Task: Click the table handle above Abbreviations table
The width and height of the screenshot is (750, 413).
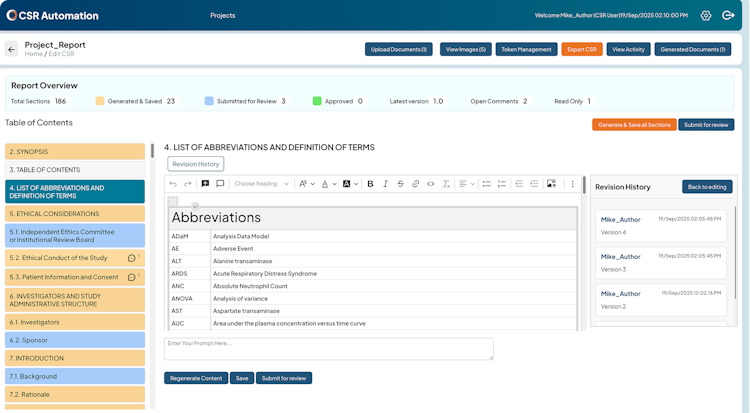Action: 173,201
